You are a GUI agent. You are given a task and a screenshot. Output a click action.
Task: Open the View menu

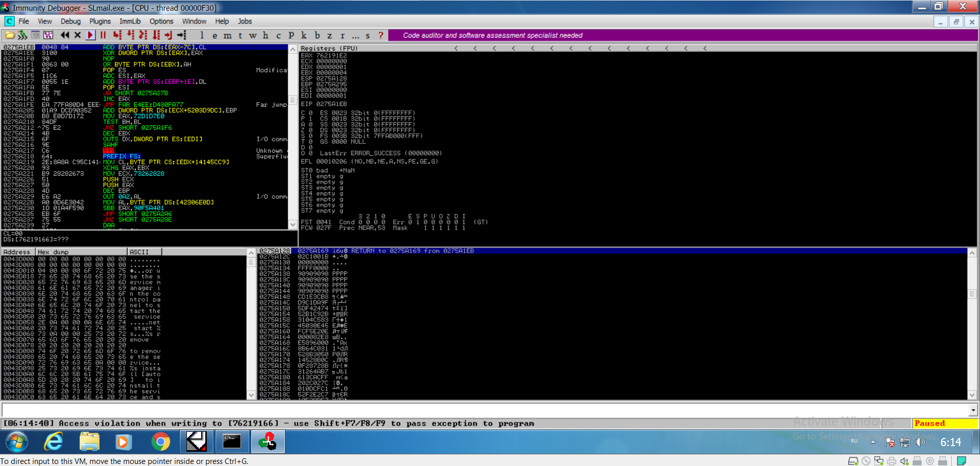click(x=45, y=21)
